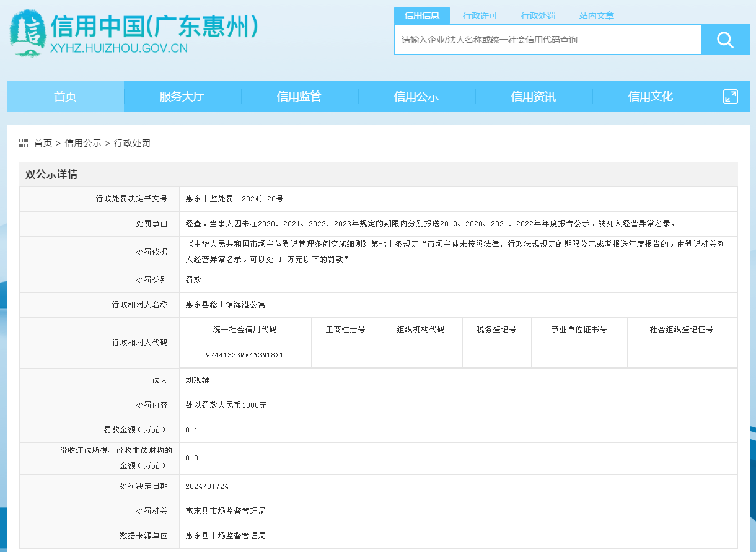Click legal representative name 刘观雄
The height and width of the screenshot is (552, 756).
[x=198, y=380]
